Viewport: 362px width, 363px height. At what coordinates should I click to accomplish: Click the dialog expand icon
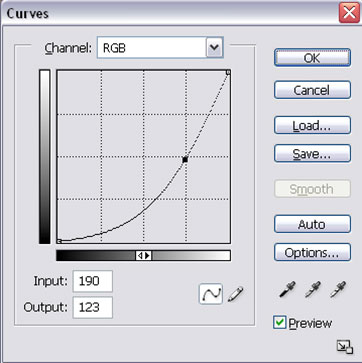pyautogui.click(x=345, y=347)
